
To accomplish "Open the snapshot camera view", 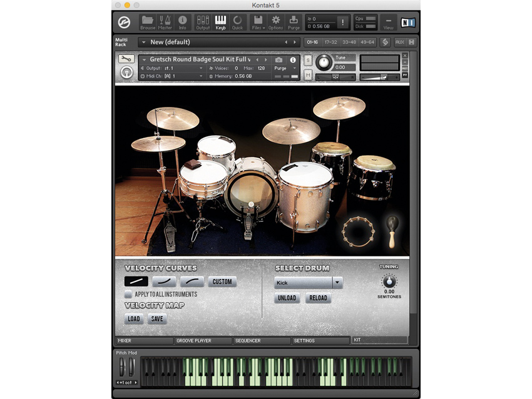I will pos(279,60).
